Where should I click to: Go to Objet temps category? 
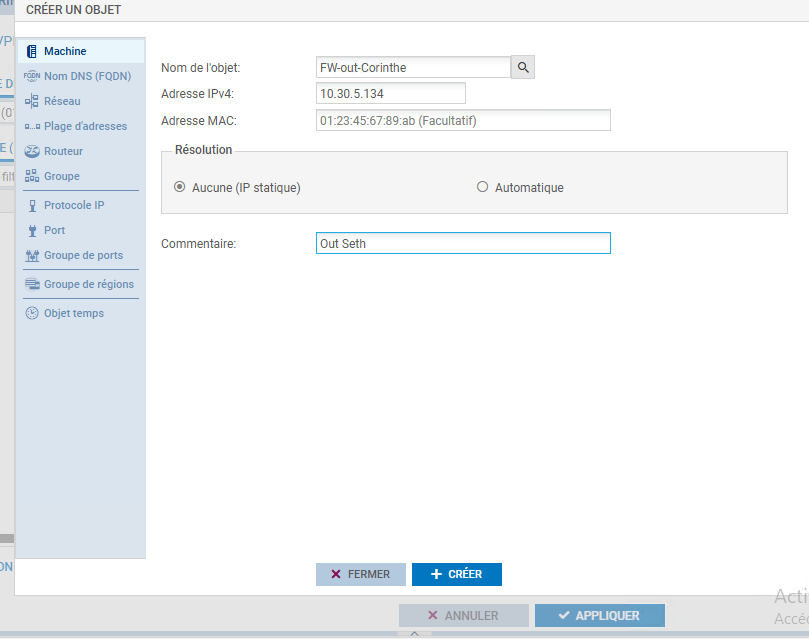[73, 313]
